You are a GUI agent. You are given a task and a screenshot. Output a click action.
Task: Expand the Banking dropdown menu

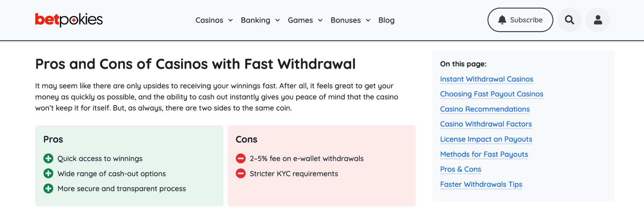click(260, 20)
